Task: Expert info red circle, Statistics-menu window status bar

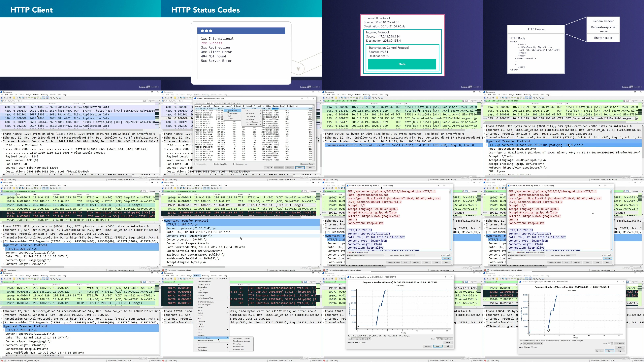Action: pos(163,361)
